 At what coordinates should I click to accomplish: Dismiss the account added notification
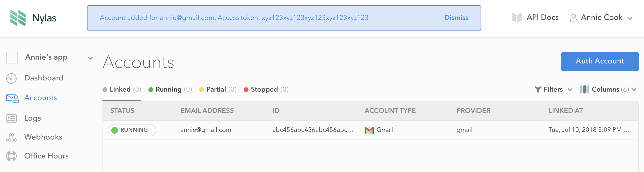tap(456, 17)
